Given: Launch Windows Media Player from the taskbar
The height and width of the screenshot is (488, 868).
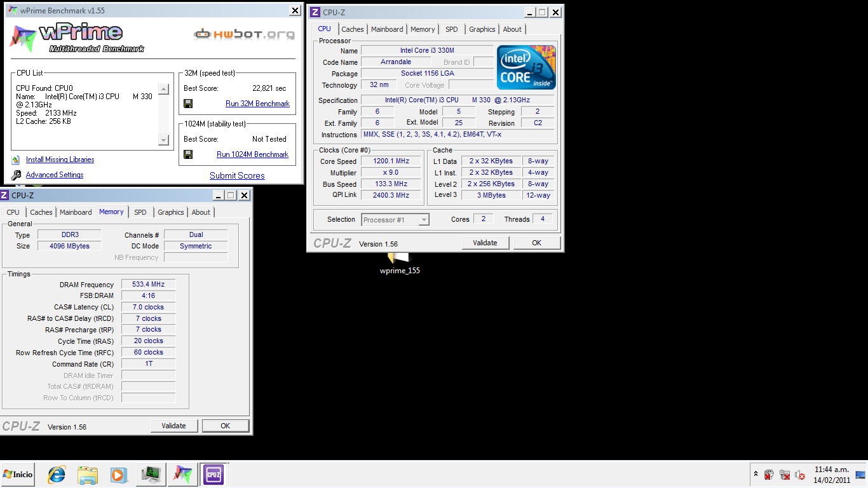Looking at the screenshot, I should coord(118,475).
